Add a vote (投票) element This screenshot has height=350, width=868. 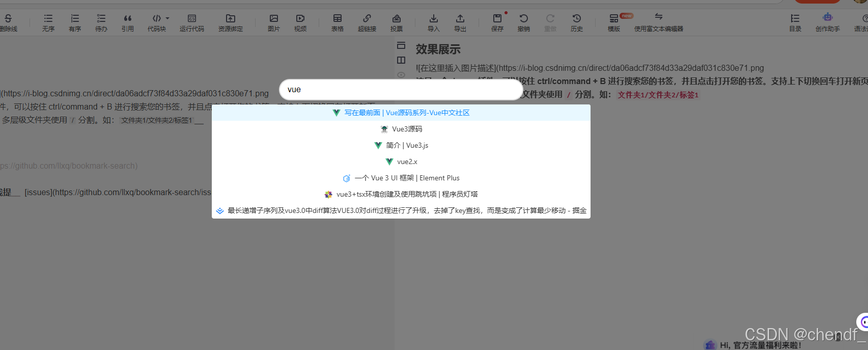[397, 23]
